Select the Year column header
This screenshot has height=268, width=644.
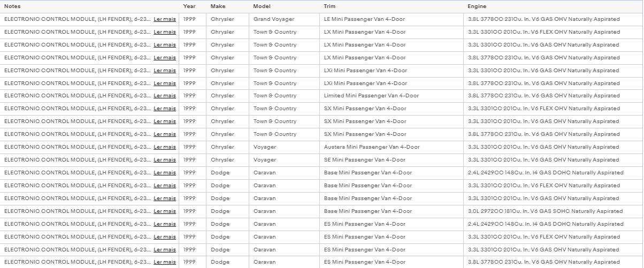(x=189, y=6)
